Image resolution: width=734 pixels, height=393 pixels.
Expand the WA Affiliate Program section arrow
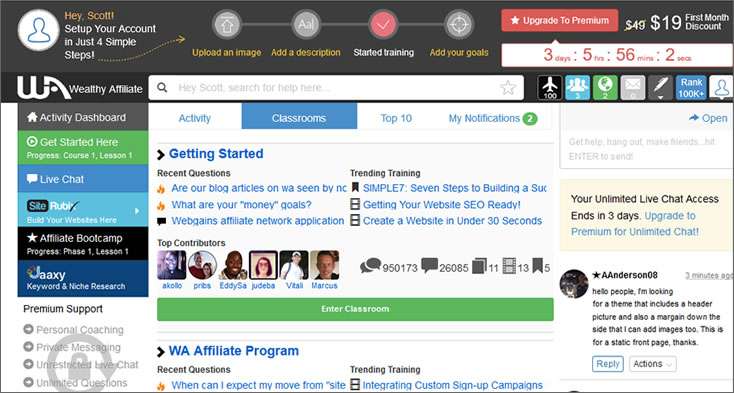161,352
